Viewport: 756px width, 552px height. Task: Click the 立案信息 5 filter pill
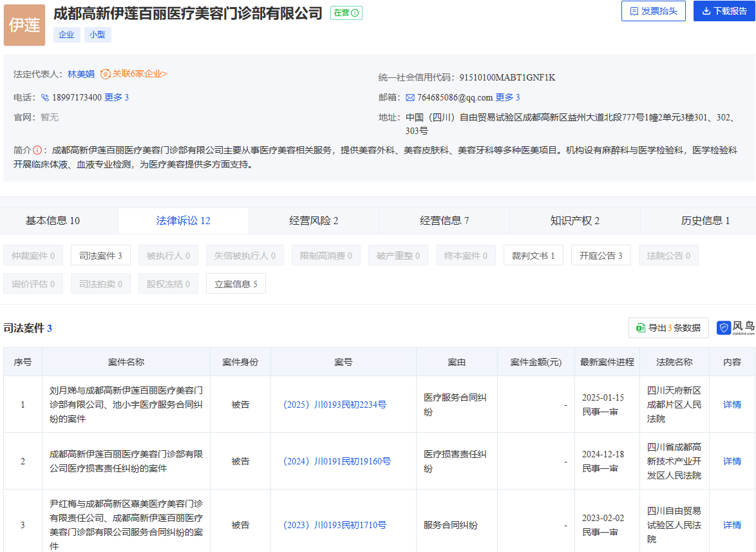point(236,283)
